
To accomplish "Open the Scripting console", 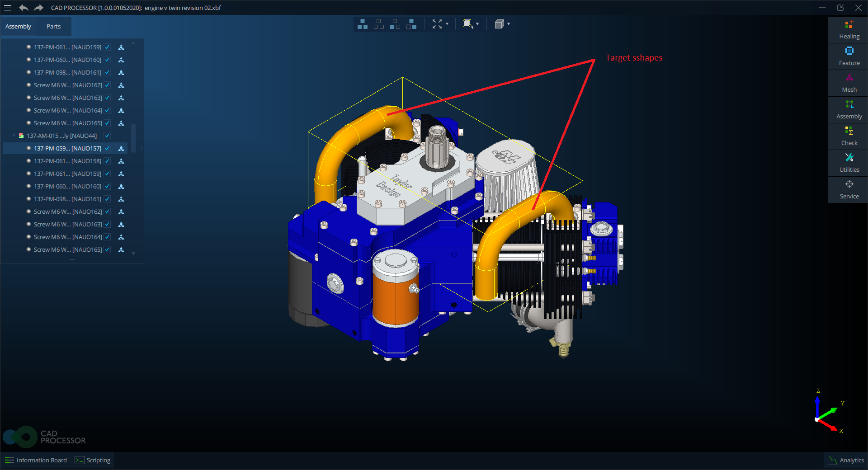I will 93,460.
